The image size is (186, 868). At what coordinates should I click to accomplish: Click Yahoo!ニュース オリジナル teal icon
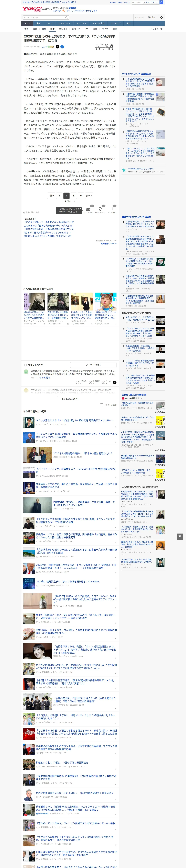tap(125, 170)
